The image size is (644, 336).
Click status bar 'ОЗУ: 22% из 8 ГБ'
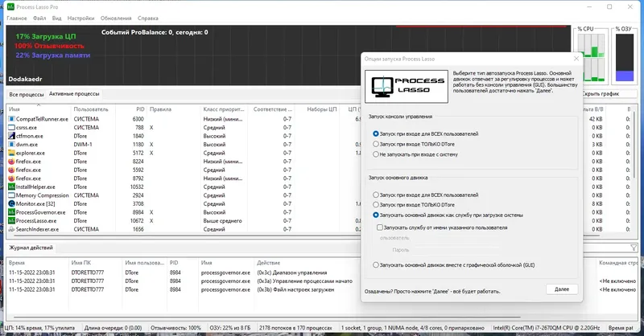pyautogui.click(x=230, y=328)
